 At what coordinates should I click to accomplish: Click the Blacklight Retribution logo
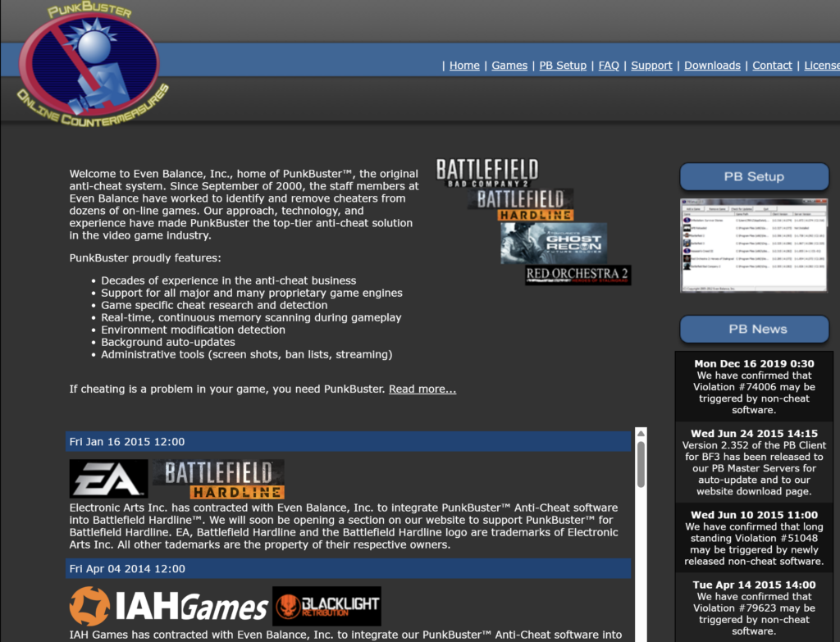pos(326,606)
